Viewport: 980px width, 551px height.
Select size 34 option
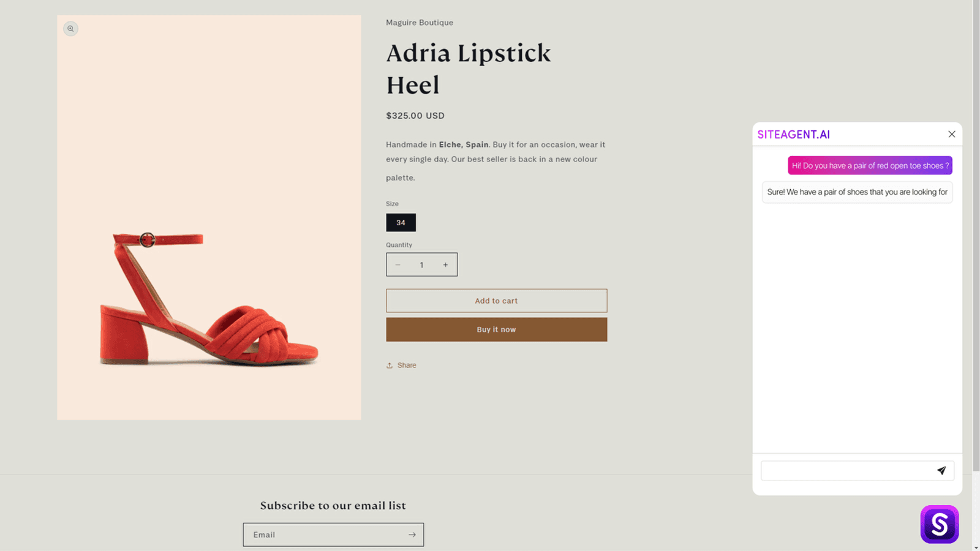(x=401, y=222)
